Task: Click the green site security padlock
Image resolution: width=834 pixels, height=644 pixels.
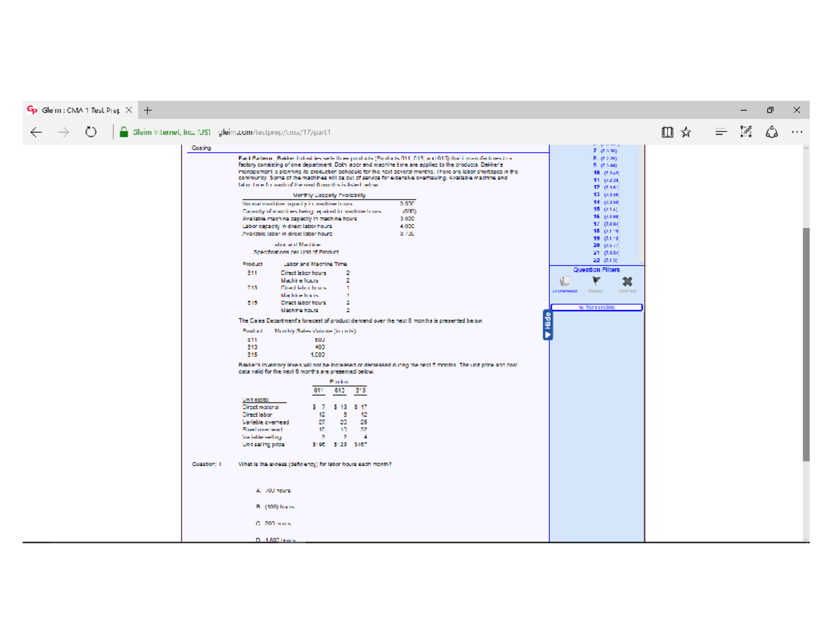Action: click(x=123, y=132)
